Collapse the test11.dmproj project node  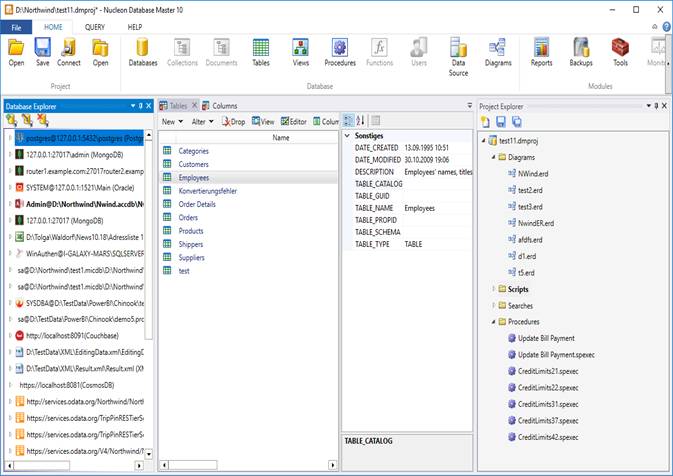point(483,141)
